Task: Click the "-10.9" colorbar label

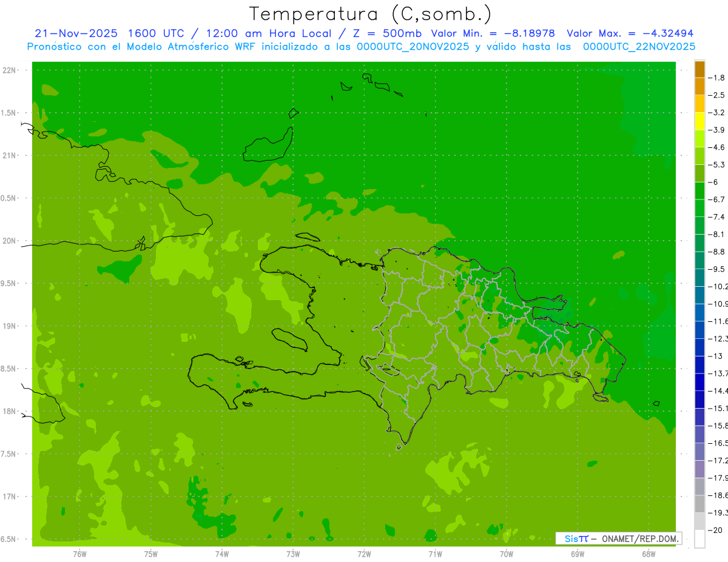Action: tap(718, 304)
